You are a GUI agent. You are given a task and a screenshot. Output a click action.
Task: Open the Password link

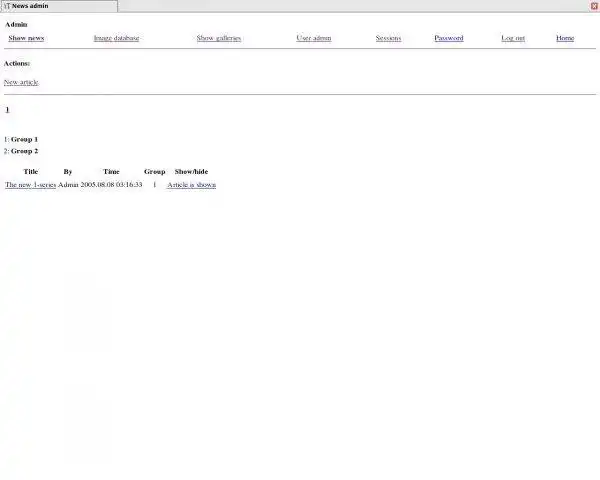tap(449, 38)
